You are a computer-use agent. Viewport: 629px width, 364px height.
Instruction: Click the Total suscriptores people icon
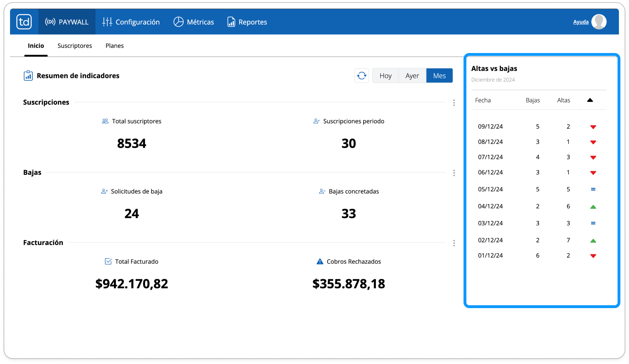pos(105,121)
